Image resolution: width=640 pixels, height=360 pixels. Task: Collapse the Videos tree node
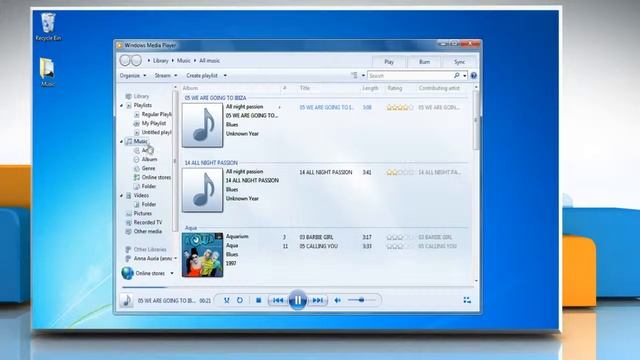122,196
